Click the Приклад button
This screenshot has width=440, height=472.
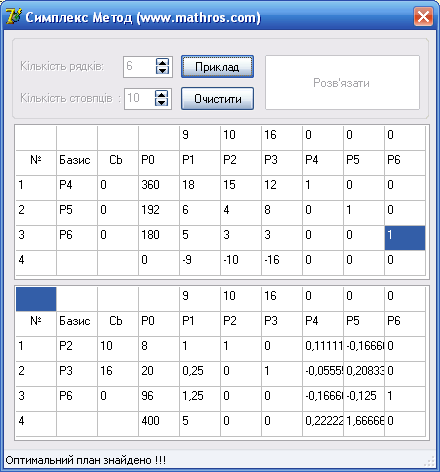(217, 67)
